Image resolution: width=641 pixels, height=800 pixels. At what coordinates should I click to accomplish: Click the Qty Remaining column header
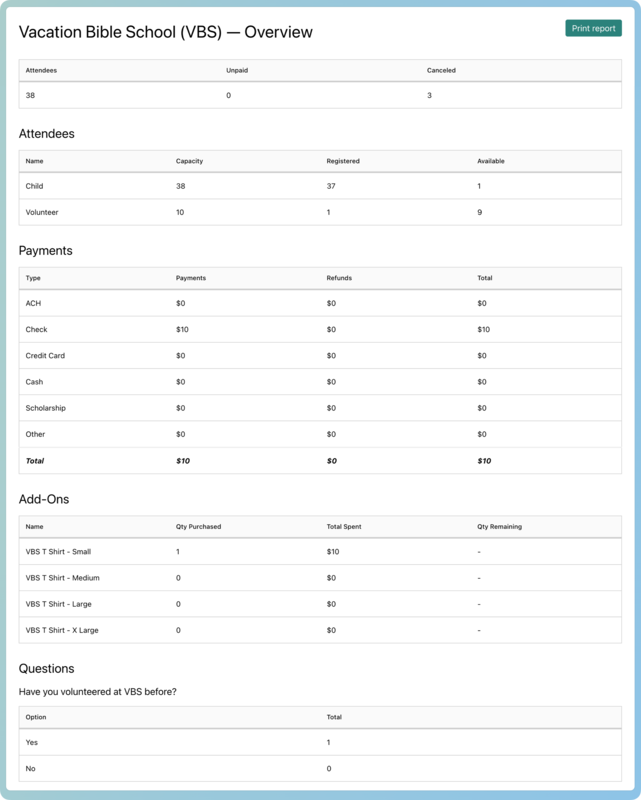tap(500, 525)
